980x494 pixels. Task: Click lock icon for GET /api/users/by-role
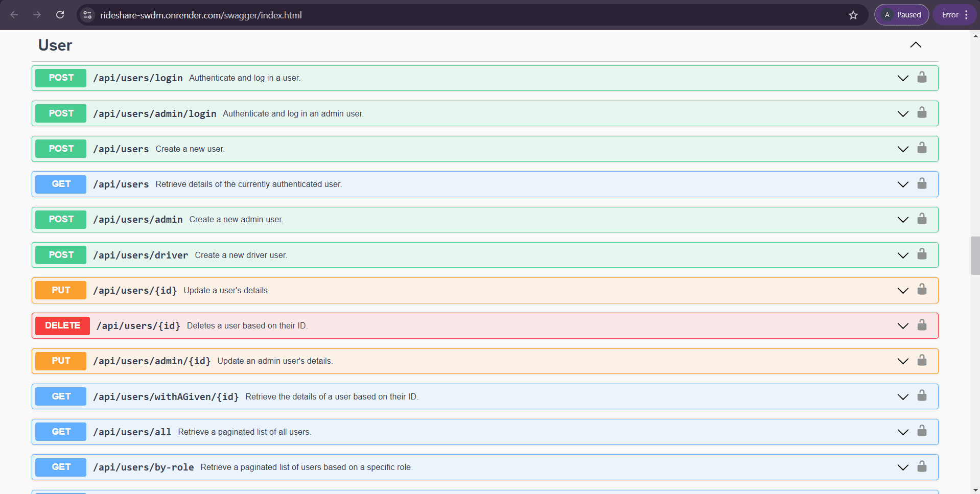[922, 467]
